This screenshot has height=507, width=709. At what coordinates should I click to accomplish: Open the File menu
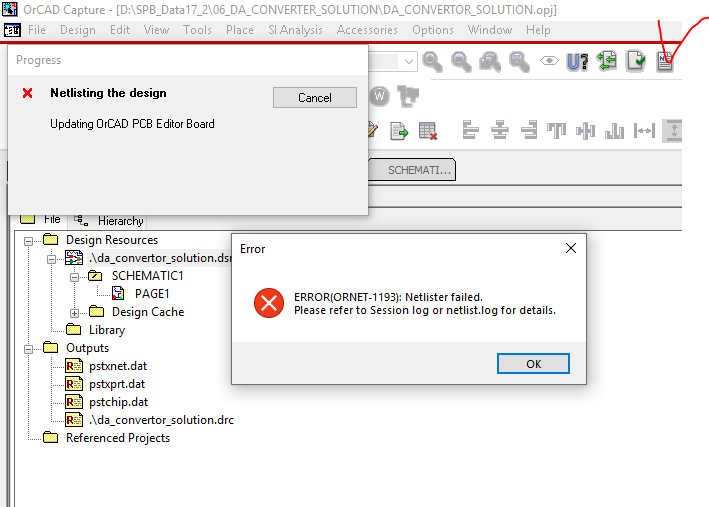pyautogui.click(x=37, y=30)
